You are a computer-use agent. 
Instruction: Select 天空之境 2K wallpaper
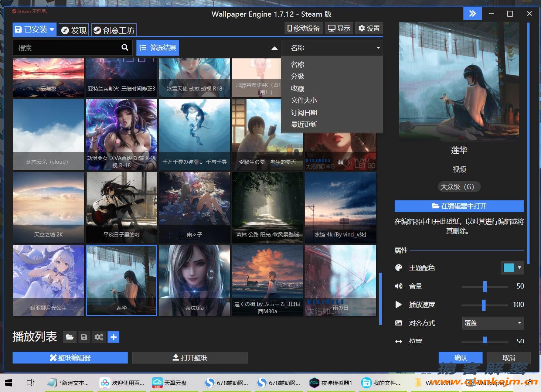(48, 208)
